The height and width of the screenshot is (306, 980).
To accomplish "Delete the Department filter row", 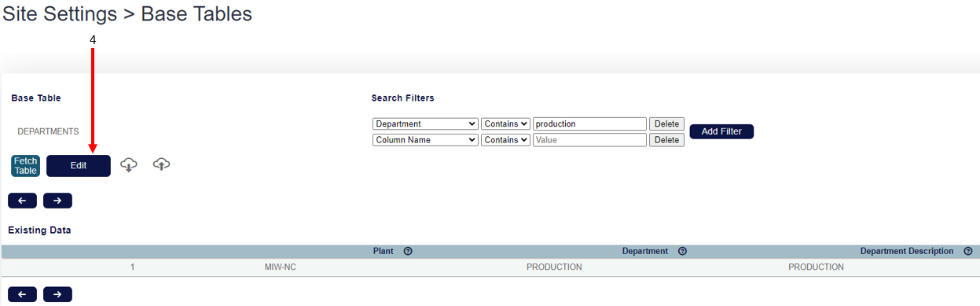I will (666, 124).
